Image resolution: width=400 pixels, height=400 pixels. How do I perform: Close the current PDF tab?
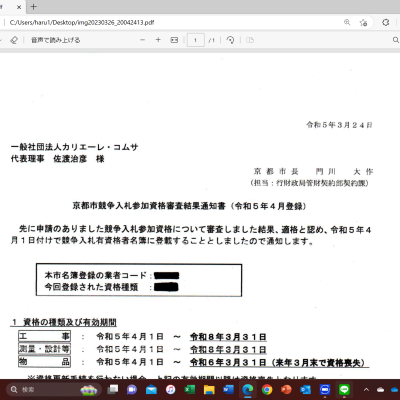[x=19, y=7]
